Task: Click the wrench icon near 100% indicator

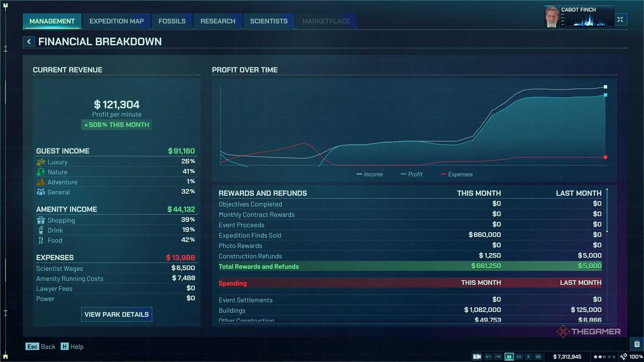Action: tap(623, 357)
